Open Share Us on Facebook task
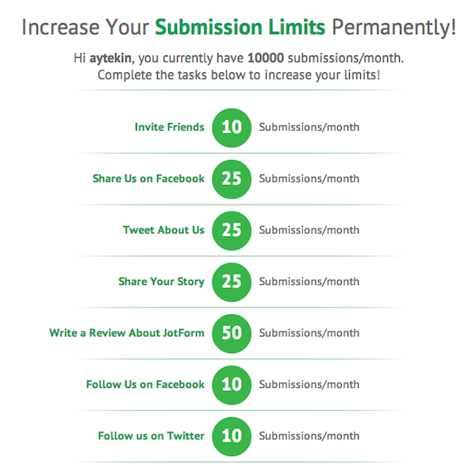This screenshot has width=476, height=472. pos(148,178)
